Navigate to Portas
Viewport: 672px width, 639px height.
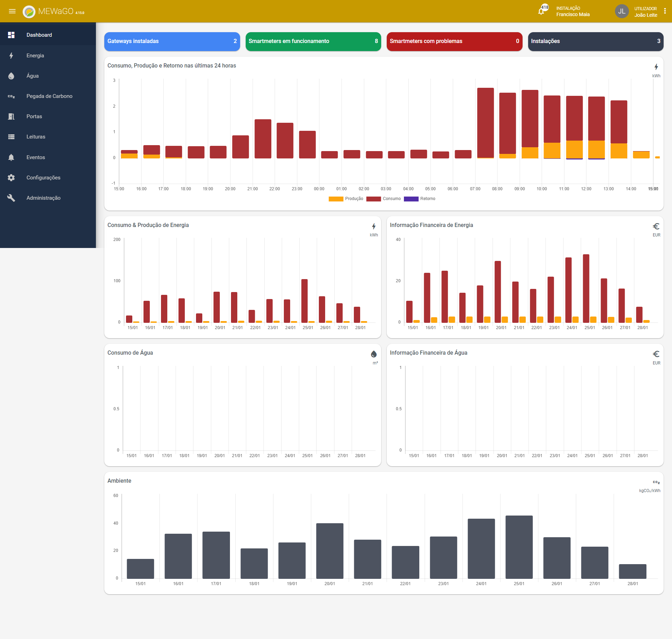48,116
